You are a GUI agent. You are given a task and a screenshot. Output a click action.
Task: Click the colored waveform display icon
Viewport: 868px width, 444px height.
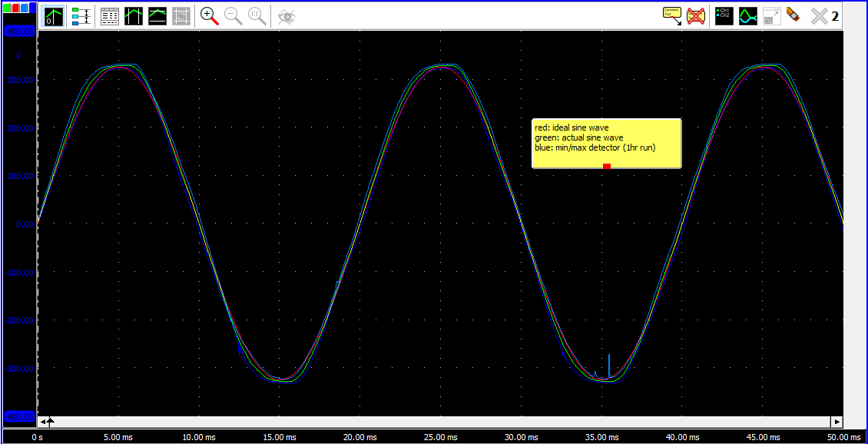(747, 15)
